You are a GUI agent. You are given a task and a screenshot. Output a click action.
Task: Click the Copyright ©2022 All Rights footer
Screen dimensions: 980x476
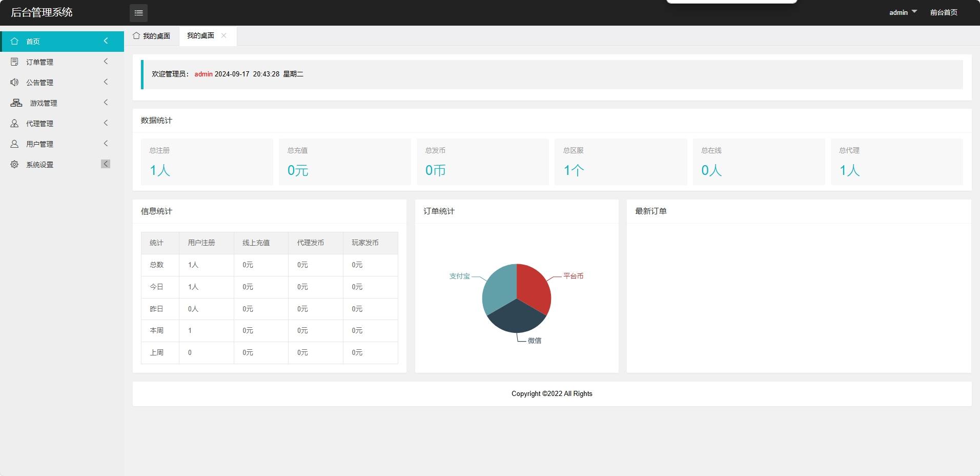552,393
